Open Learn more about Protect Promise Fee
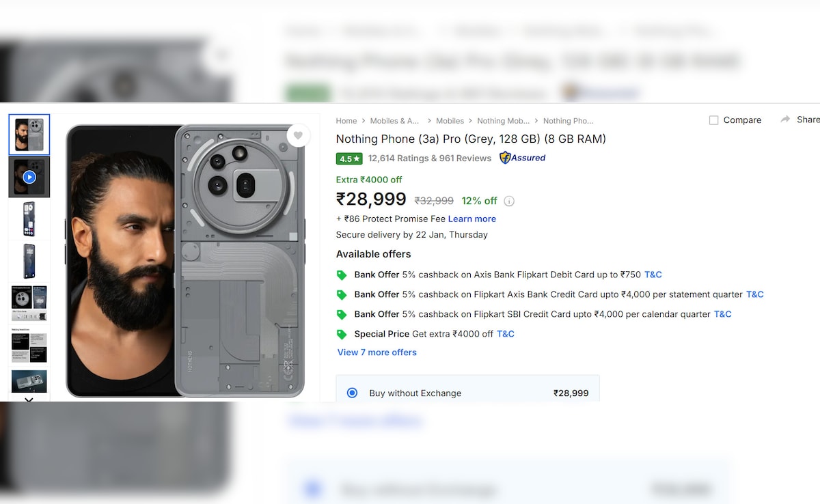Viewport: 820px width, 504px height. [471, 219]
